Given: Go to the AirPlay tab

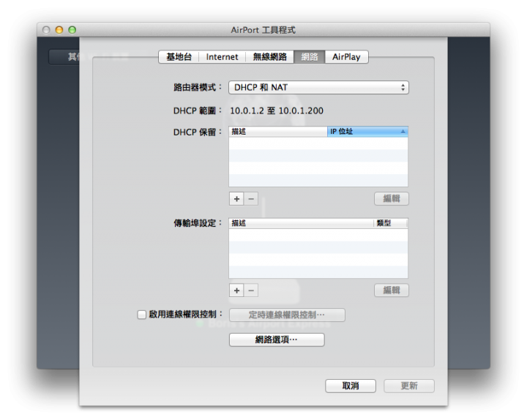Looking at the screenshot, I should [x=346, y=57].
